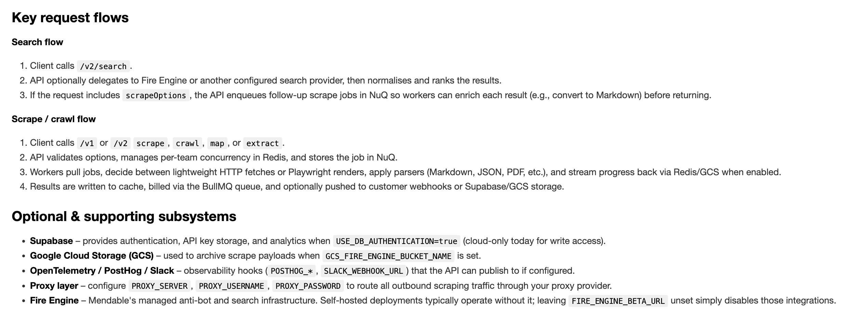The image size is (868, 323).
Task: Click the map inline code
Action: (x=217, y=143)
